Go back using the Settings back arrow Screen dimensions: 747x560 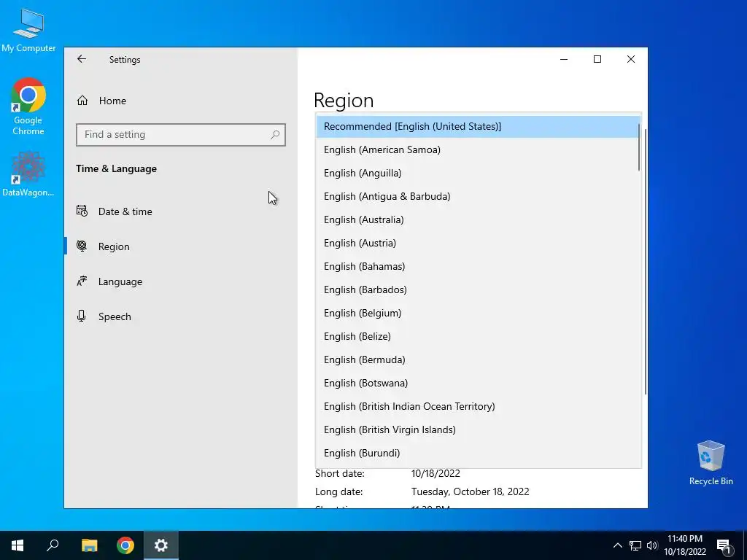[x=82, y=59]
